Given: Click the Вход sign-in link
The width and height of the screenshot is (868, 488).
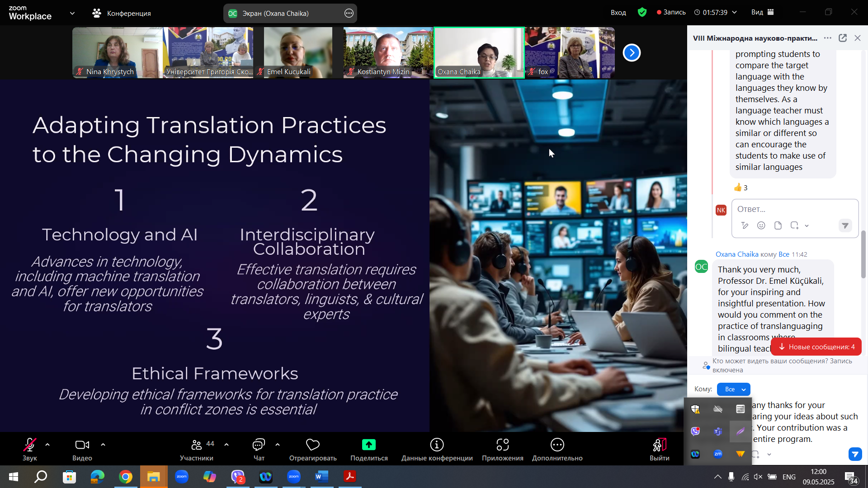Looking at the screenshot, I should pos(618,12).
